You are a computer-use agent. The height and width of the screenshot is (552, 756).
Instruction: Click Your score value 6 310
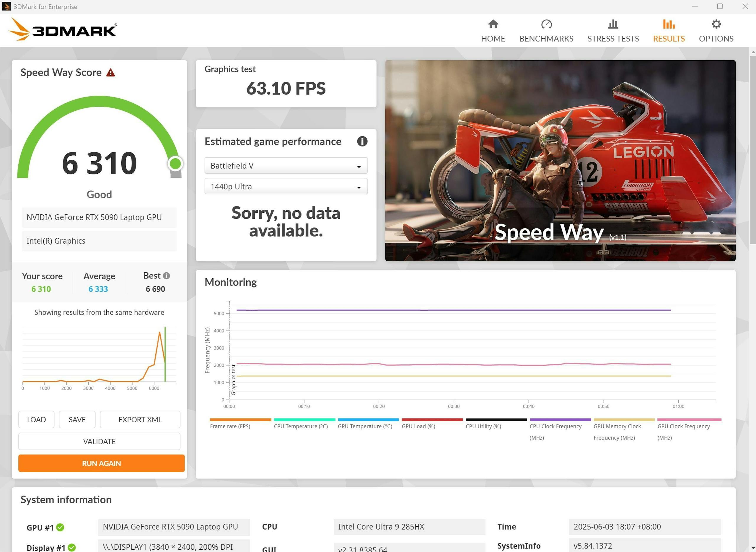[41, 289]
